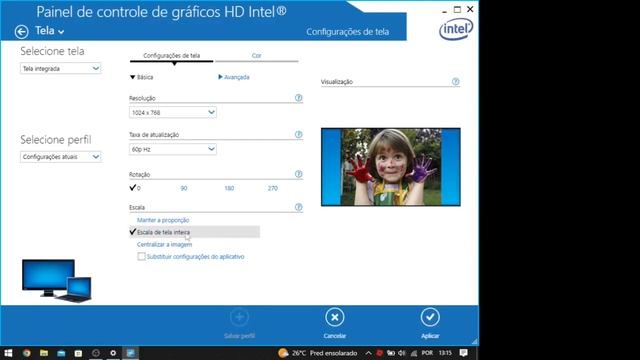Viewport: 640px width, 360px height.
Task: Click the Aplicar button
Action: coord(430,324)
